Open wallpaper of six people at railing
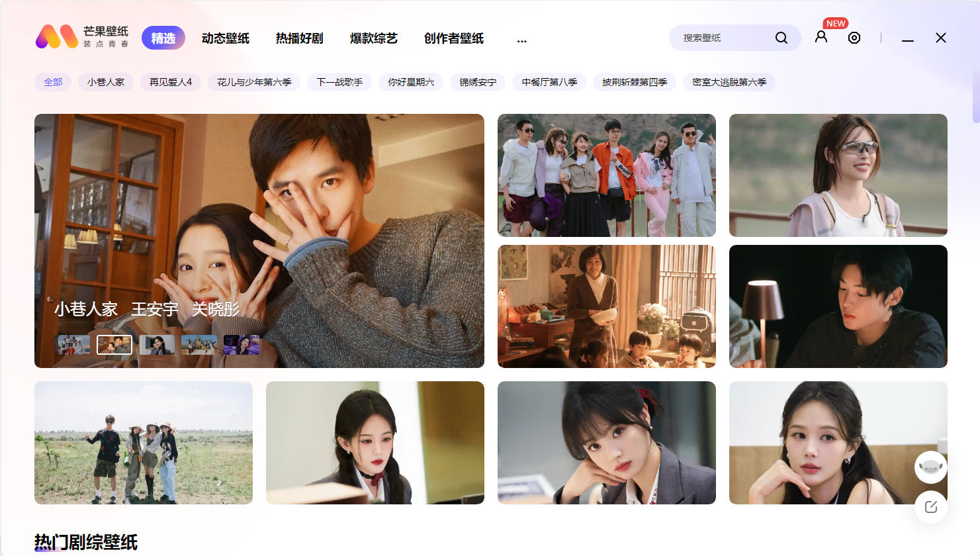The width and height of the screenshot is (980, 556). click(607, 175)
